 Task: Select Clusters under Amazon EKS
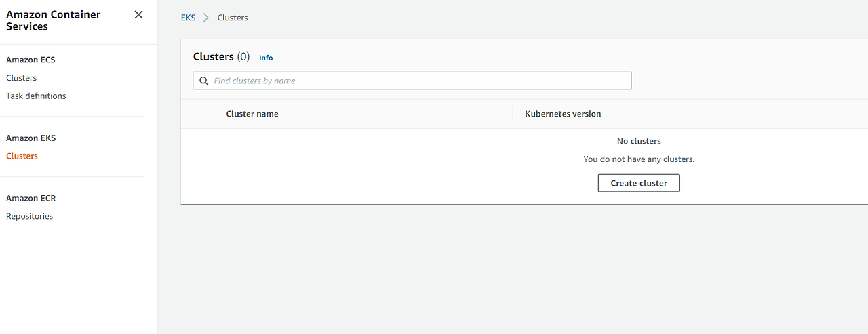click(22, 156)
